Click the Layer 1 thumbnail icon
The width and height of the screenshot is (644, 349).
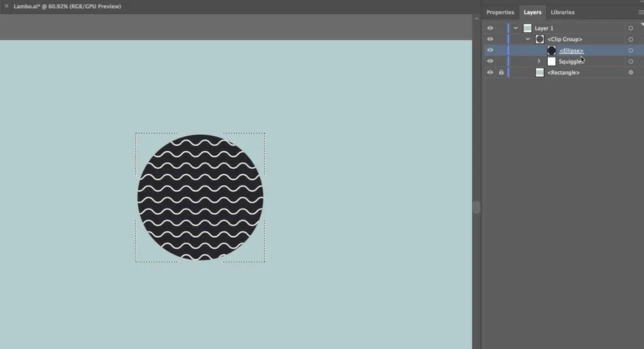(527, 28)
